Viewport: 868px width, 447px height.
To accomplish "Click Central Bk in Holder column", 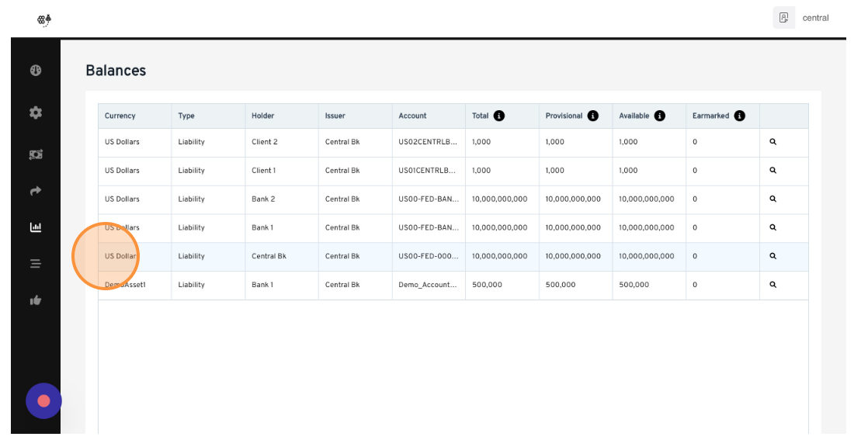I will (x=269, y=256).
